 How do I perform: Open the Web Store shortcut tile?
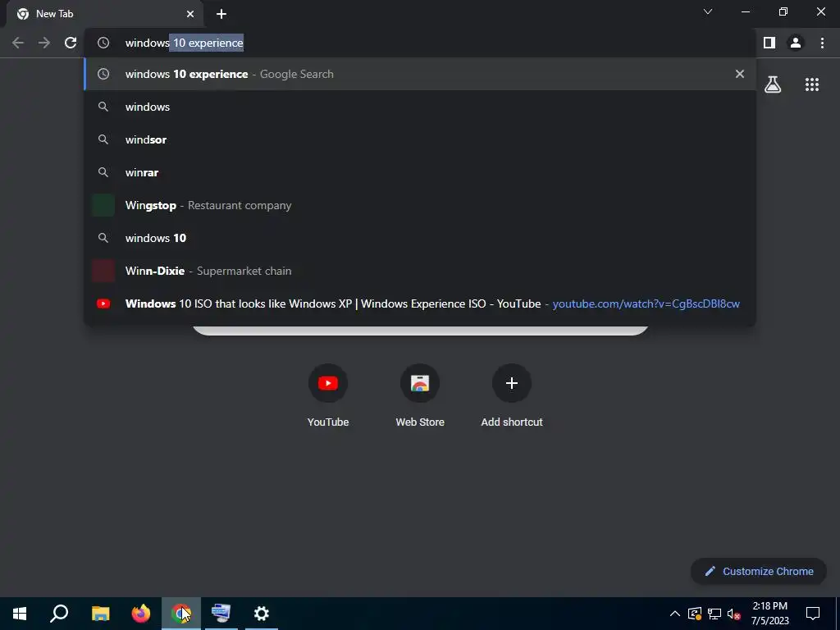[420, 395]
